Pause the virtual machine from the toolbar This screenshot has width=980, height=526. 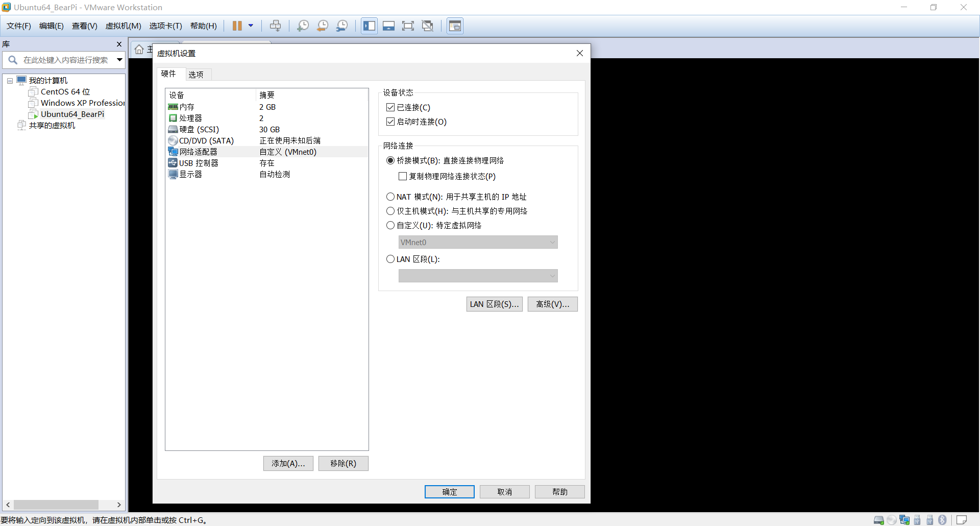coord(237,26)
